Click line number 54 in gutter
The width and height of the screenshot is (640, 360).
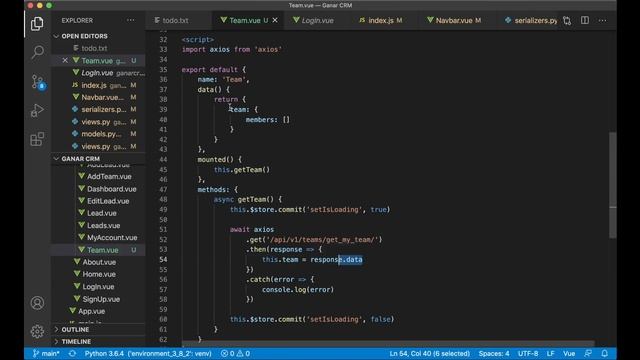pyautogui.click(x=163, y=260)
